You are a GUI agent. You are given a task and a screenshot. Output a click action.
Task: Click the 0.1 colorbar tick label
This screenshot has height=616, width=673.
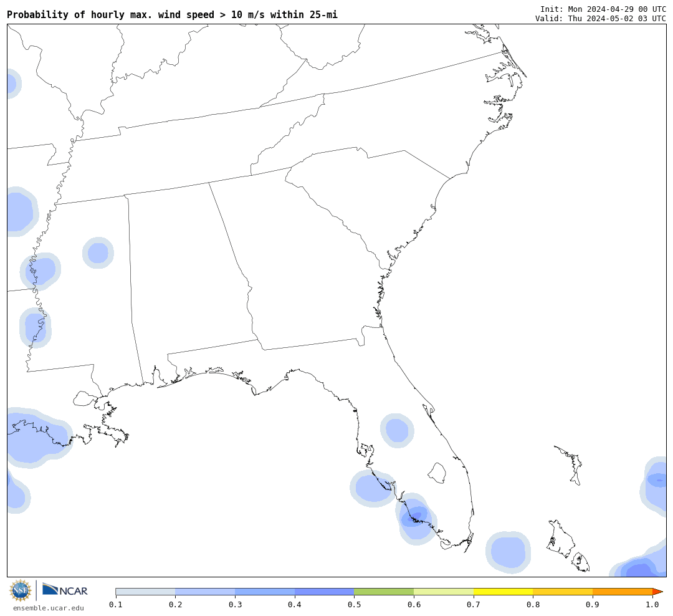pyautogui.click(x=115, y=604)
